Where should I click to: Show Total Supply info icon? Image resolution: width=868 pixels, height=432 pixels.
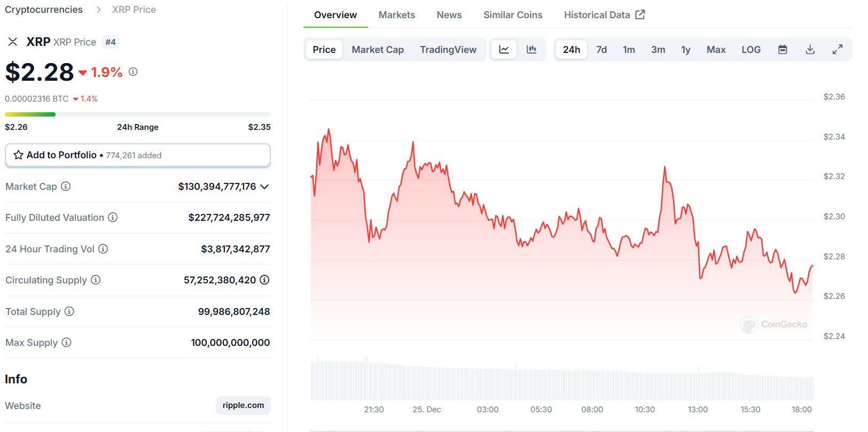[x=69, y=311]
